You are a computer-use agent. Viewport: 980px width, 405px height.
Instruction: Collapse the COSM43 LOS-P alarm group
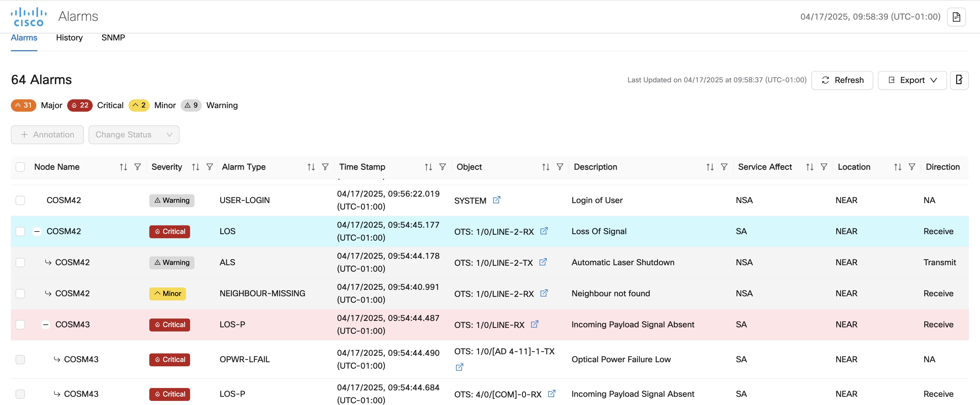pyautogui.click(x=46, y=324)
